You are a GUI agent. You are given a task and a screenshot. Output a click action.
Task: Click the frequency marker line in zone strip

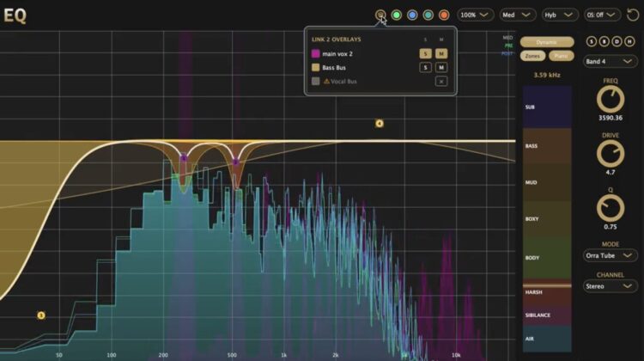point(547,285)
